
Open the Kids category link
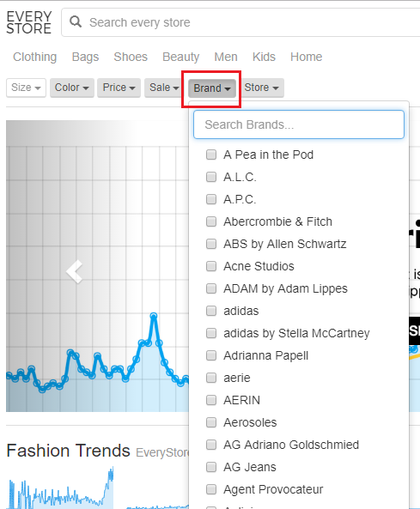click(x=264, y=57)
